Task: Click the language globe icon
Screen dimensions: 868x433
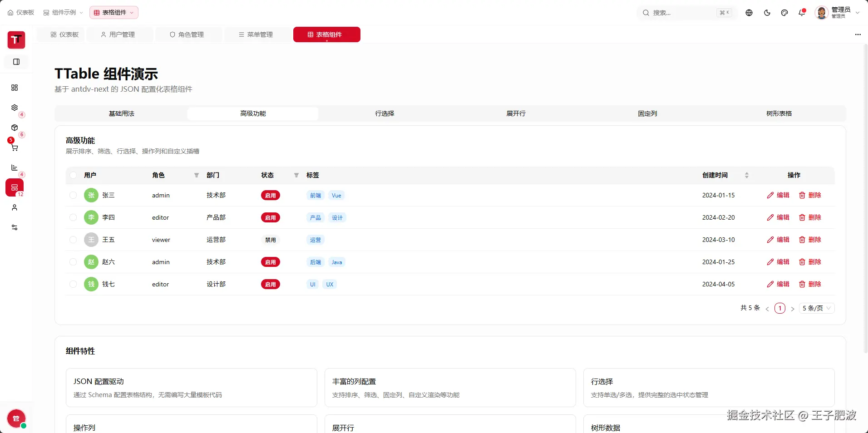Action: [749, 13]
